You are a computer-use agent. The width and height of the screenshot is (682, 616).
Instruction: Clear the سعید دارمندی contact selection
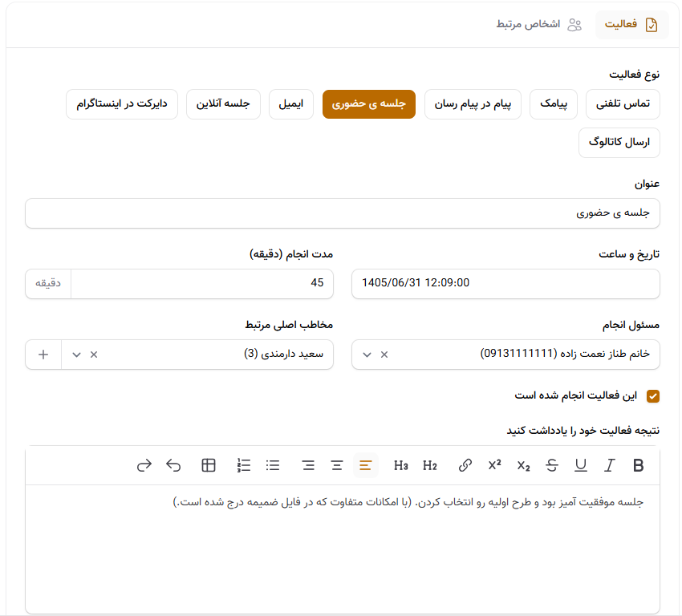(94, 355)
